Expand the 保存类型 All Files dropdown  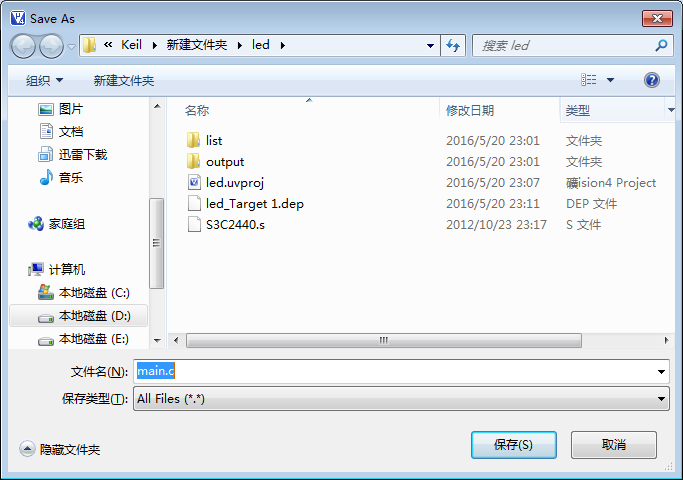[x=401, y=399]
